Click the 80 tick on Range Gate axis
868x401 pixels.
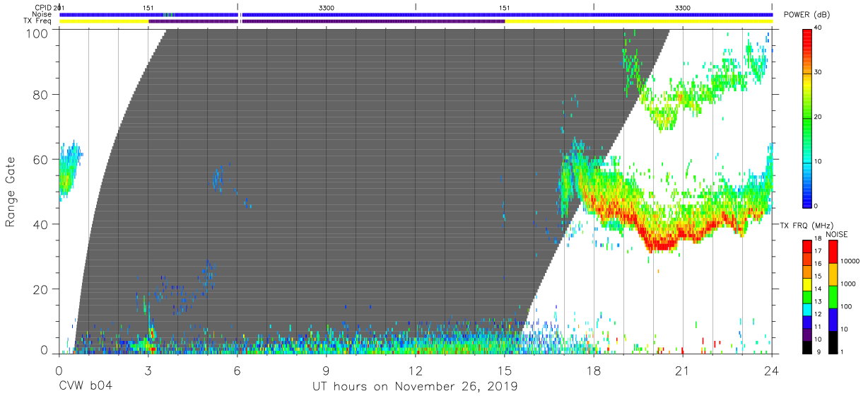pos(41,95)
